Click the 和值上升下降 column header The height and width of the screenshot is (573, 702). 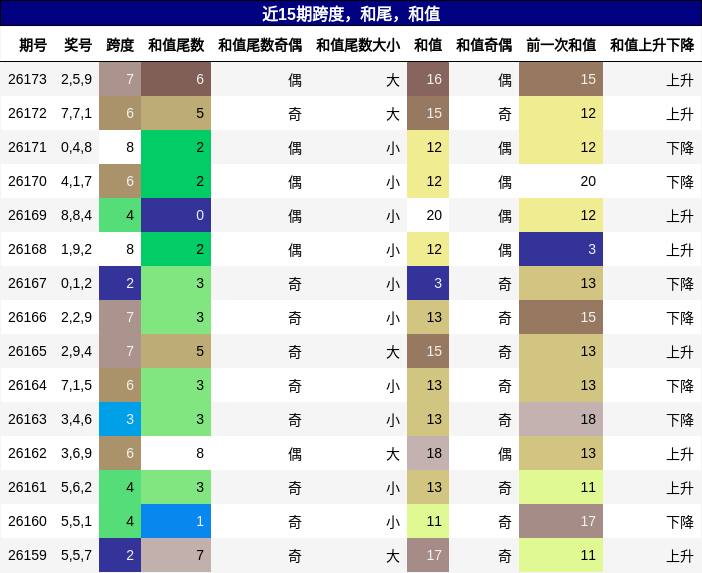point(652,45)
